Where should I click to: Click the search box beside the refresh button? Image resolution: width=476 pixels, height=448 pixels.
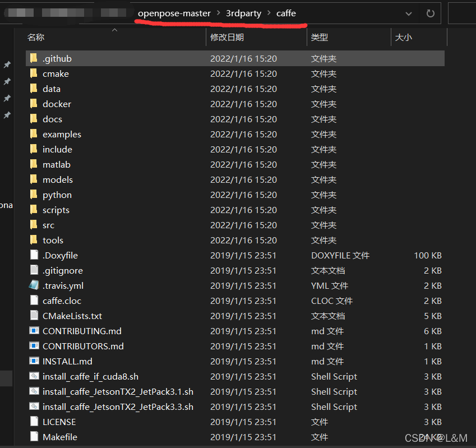462,13
